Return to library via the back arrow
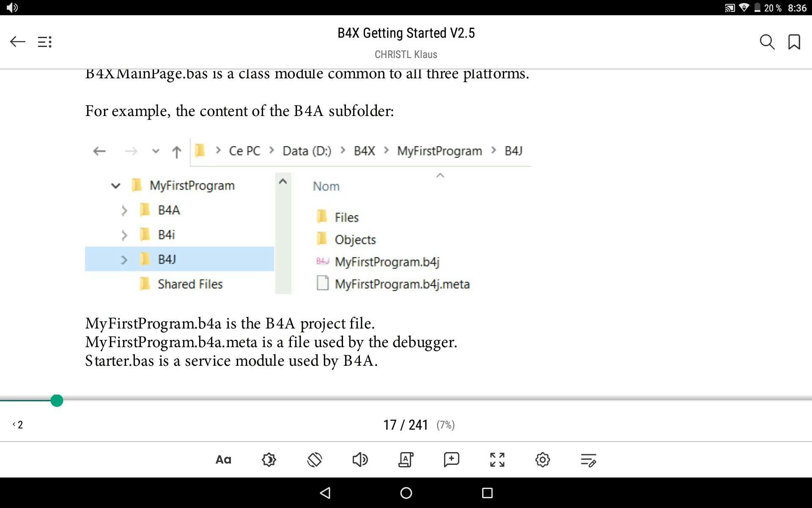Screen dimensions: 812x508 click(17, 41)
